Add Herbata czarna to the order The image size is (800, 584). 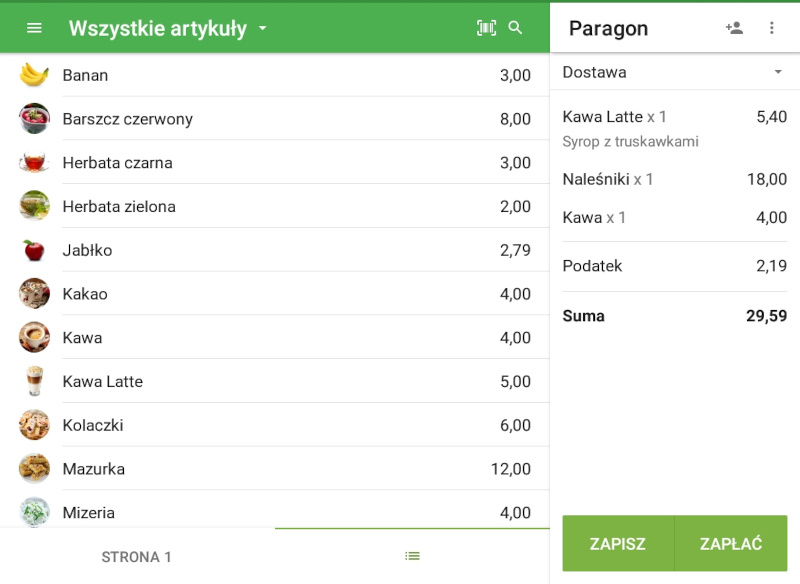coord(275,162)
